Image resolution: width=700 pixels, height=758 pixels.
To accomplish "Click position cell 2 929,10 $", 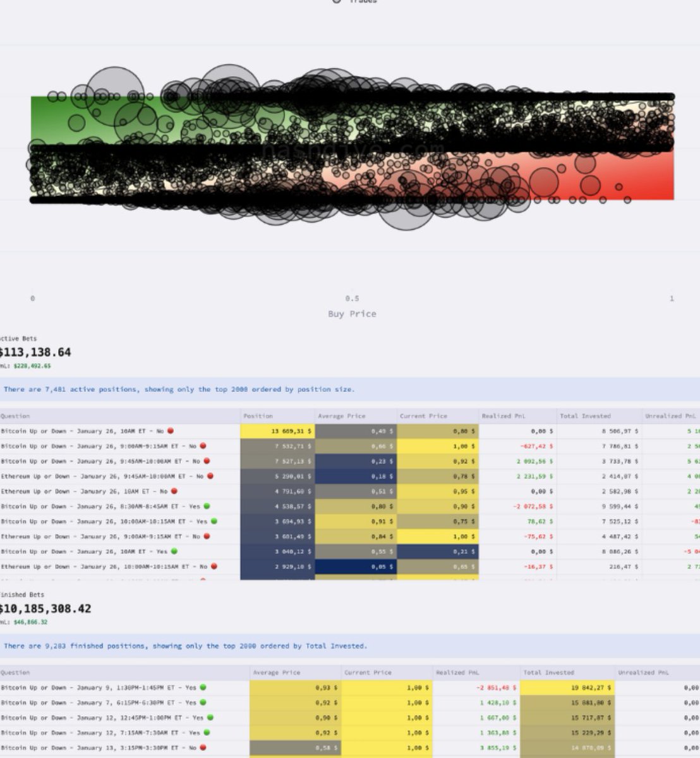I will (x=277, y=567).
